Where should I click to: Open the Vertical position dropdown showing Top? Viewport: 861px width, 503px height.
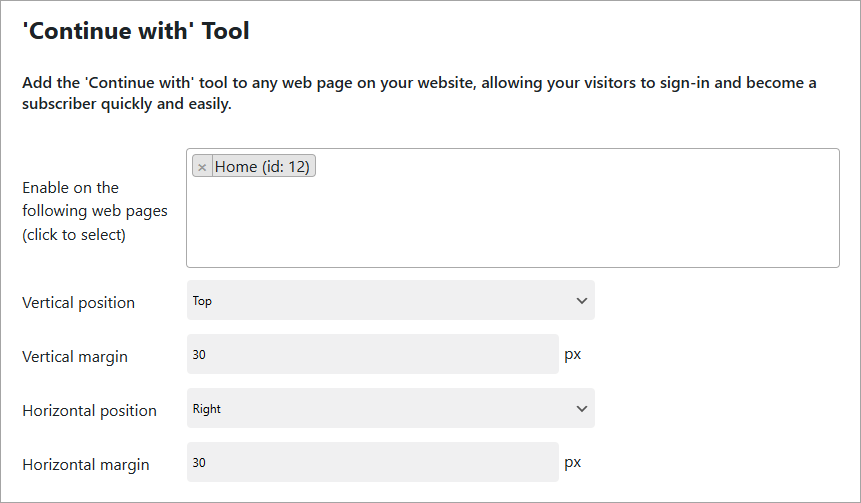pyautogui.click(x=390, y=301)
